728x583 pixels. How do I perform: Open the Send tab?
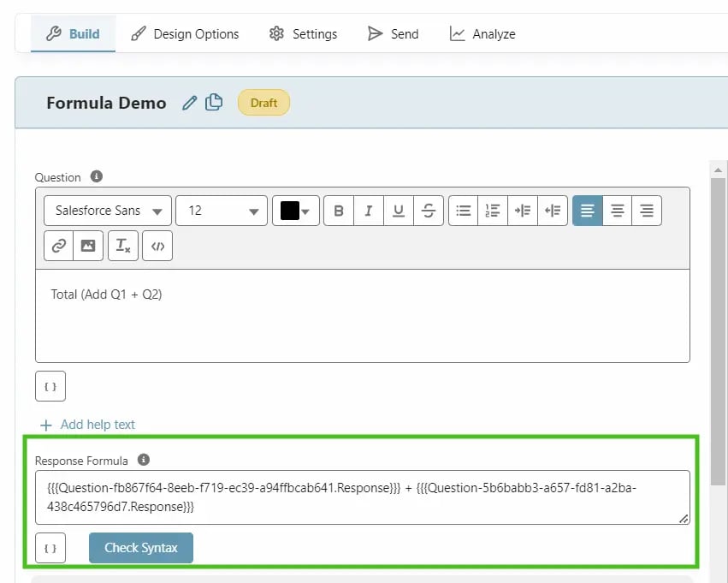[393, 34]
